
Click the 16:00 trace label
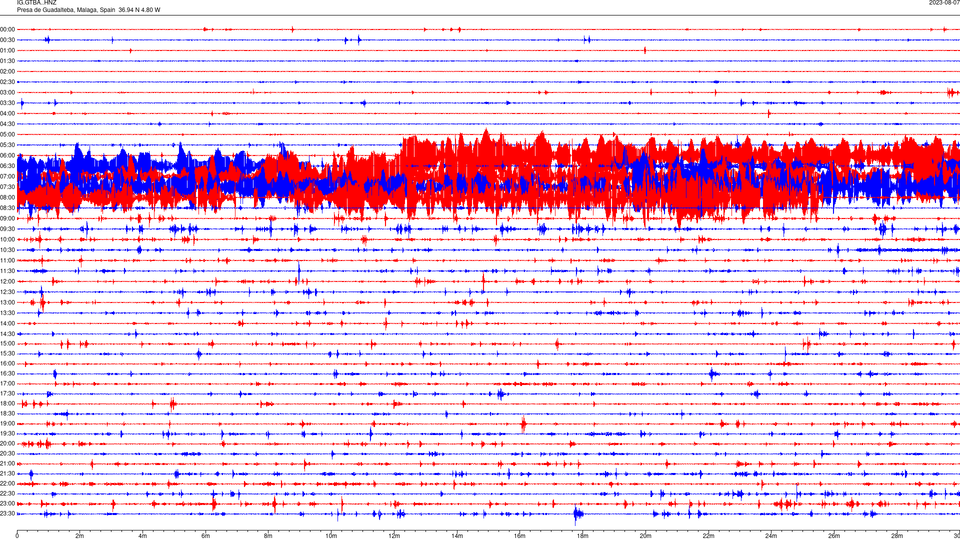click(7, 364)
